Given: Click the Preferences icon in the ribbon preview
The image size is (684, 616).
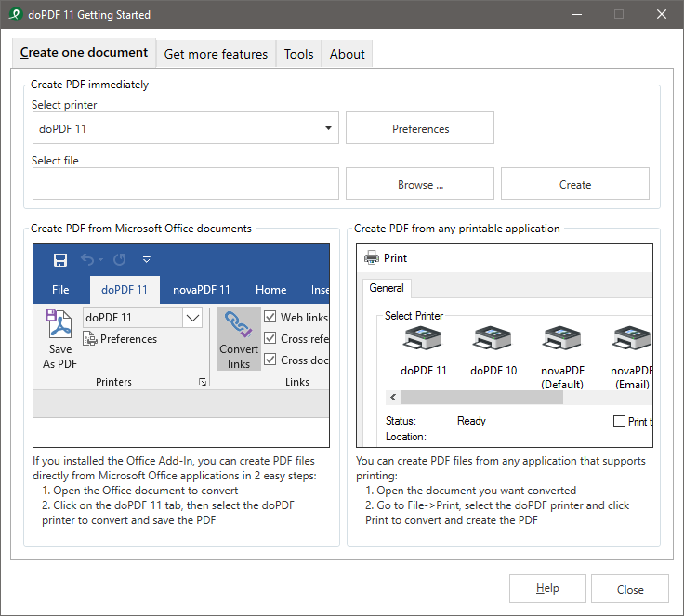Looking at the screenshot, I should (x=90, y=338).
